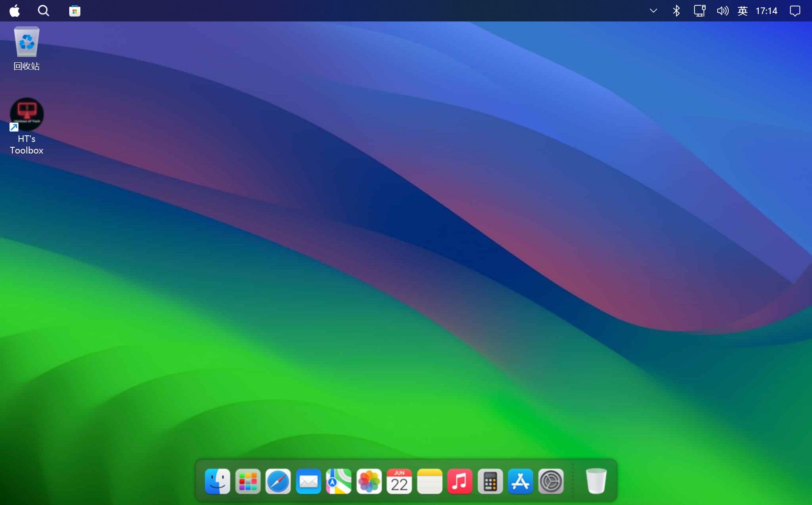Open System Settings gear in dock
Image resolution: width=812 pixels, height=505 pixels.
click(551, 481)
